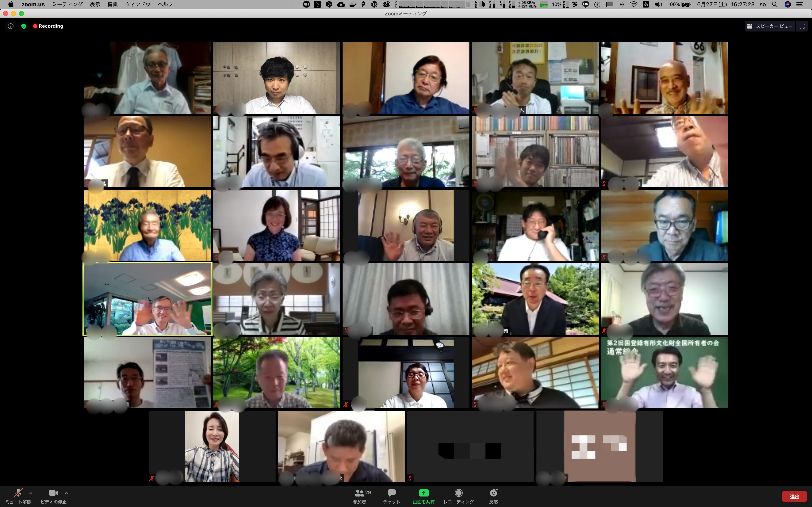Expand audio options arrow beside mute
812x507 pixels.
(x=31, y=493)
